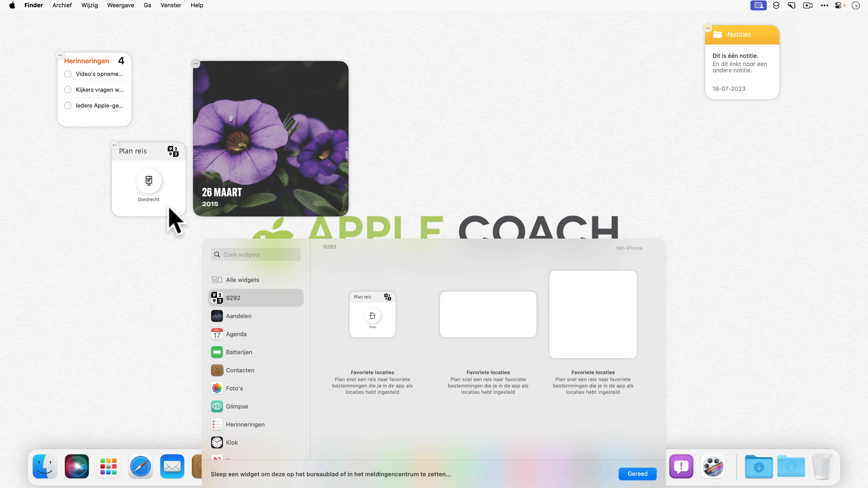
Task: Open the Trash in the Dock
Action: [x=823, y=467]
